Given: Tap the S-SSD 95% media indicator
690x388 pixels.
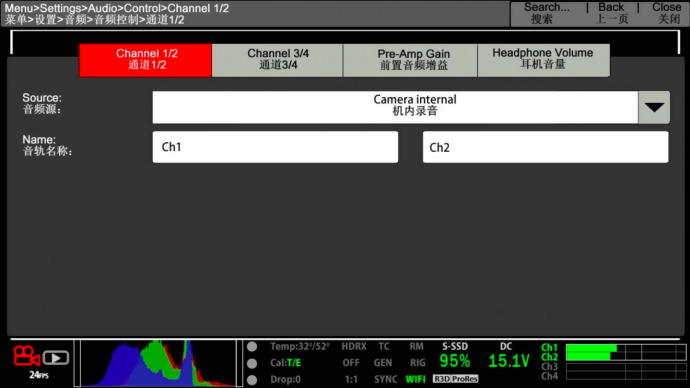Looking at the screenshot, I should click(x=455, y=356).
